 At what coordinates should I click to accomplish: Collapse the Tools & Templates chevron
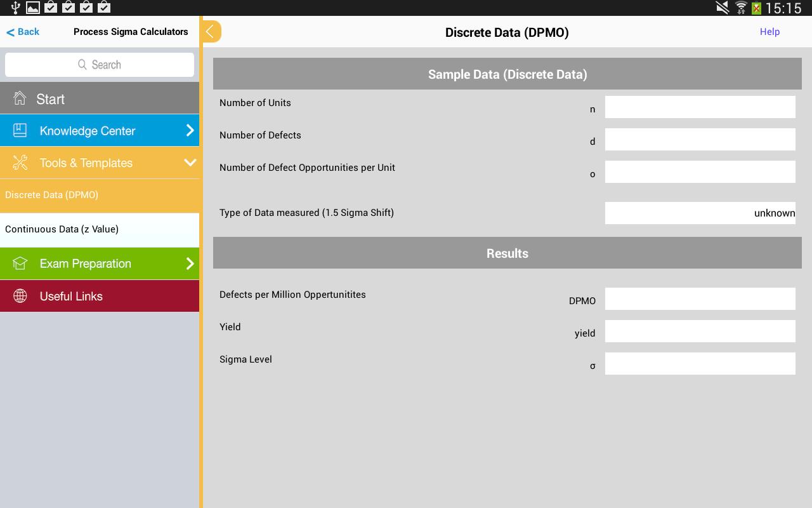click(x=190, y=163)
